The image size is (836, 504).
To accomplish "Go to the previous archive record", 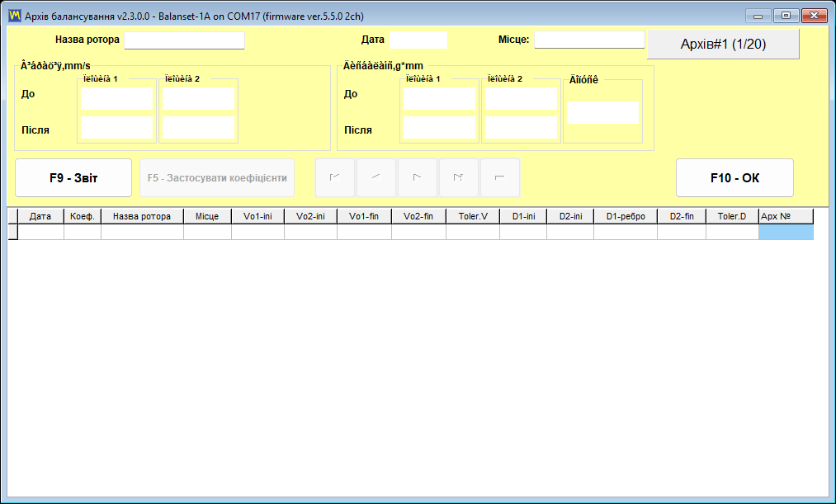I will [375, 178].
